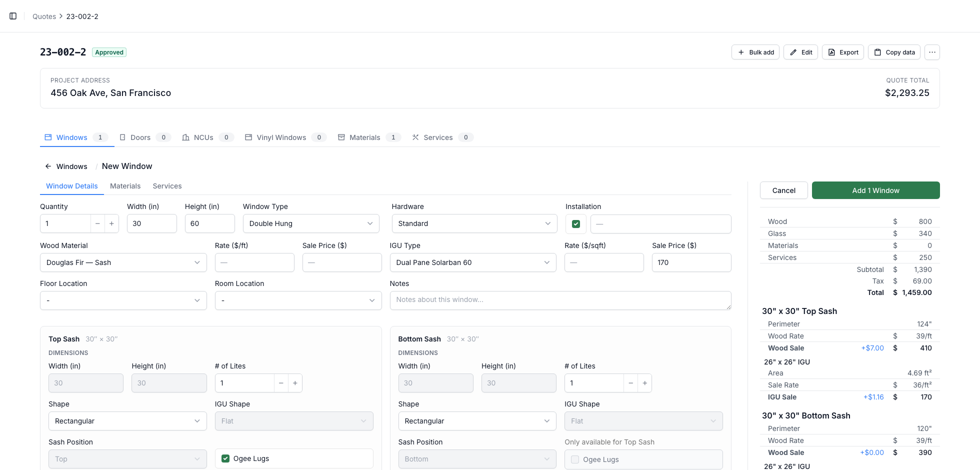Click the Installation amount field
This screenshot has width=980, height=470.
[x=661, y=224]
